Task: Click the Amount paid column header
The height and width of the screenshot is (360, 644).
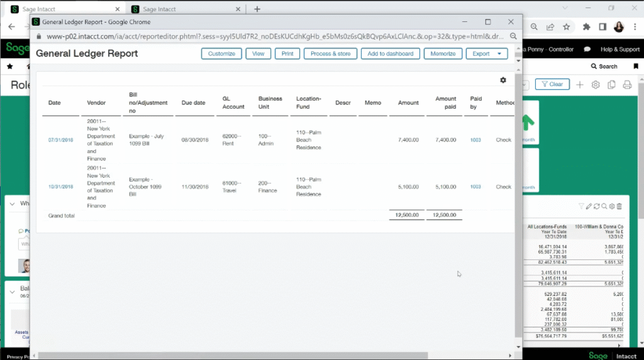Action: 446,102
